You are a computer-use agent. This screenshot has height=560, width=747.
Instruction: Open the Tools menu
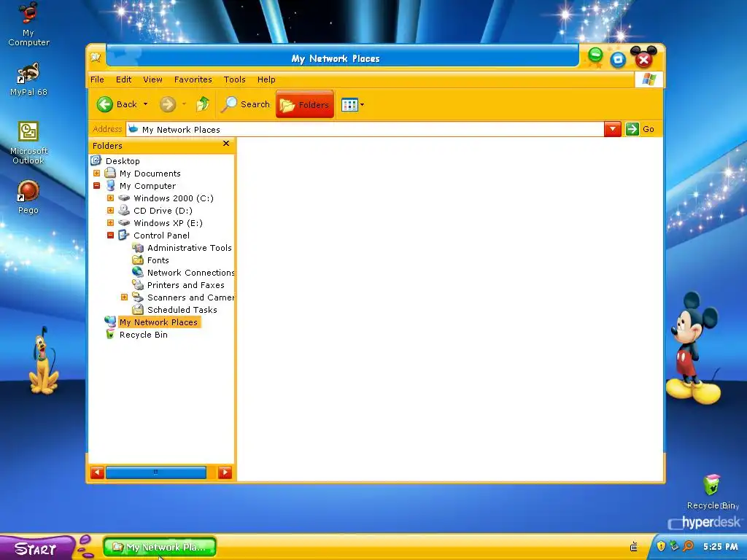coord(234,79)
